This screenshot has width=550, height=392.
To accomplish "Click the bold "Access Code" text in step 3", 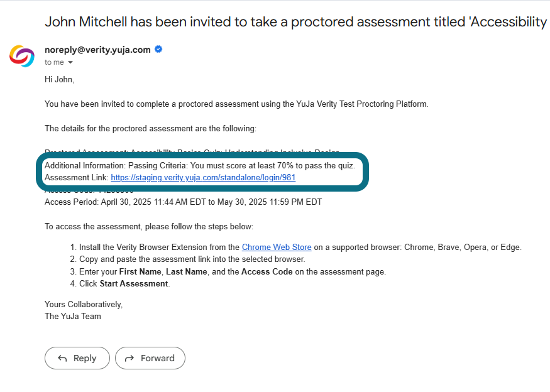I will click(267, 272).
